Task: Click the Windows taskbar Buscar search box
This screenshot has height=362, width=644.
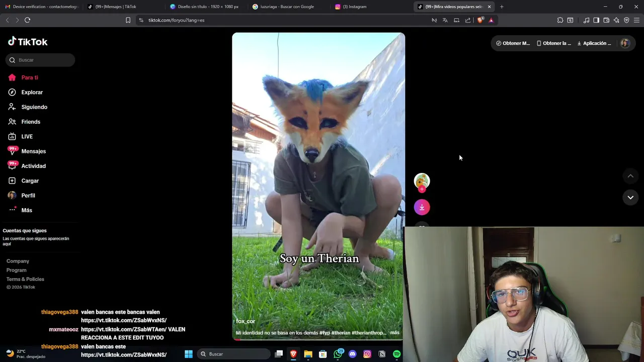Action: (233, 354)
